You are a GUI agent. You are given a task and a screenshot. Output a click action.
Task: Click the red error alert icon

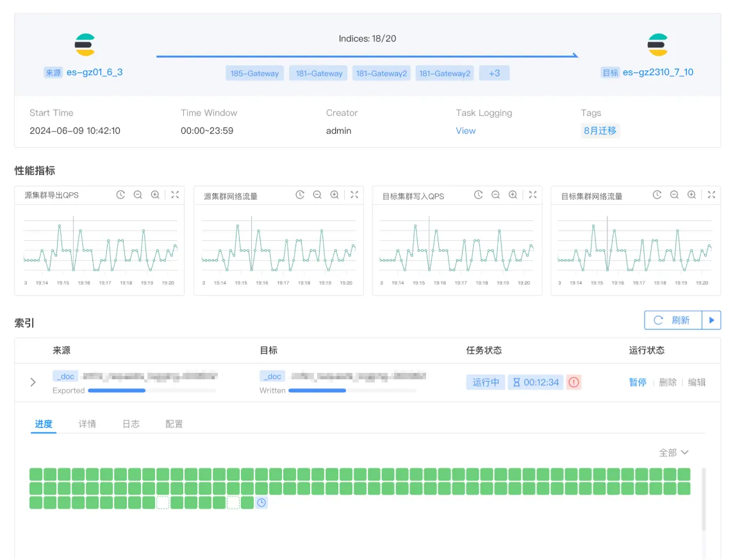point(574,383)
